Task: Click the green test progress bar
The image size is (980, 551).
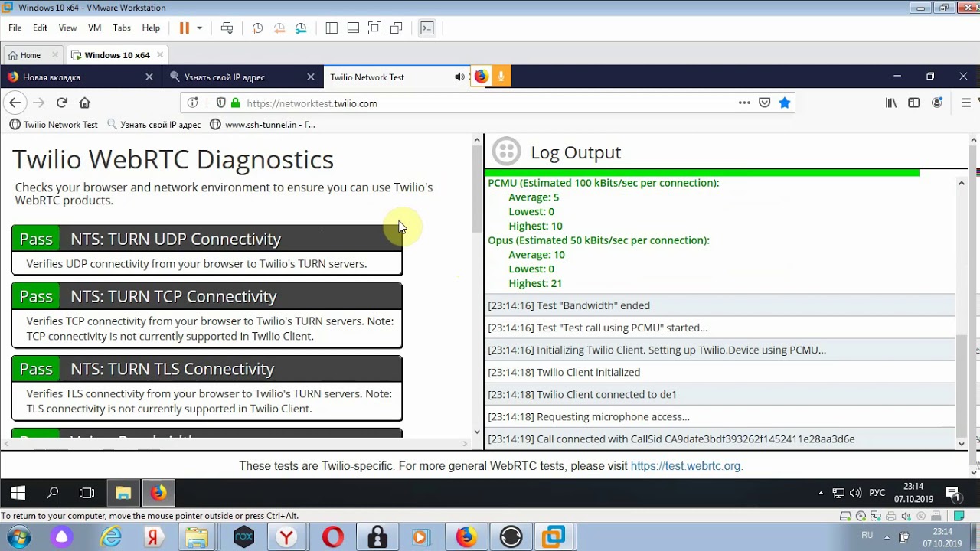Action: 703,173
